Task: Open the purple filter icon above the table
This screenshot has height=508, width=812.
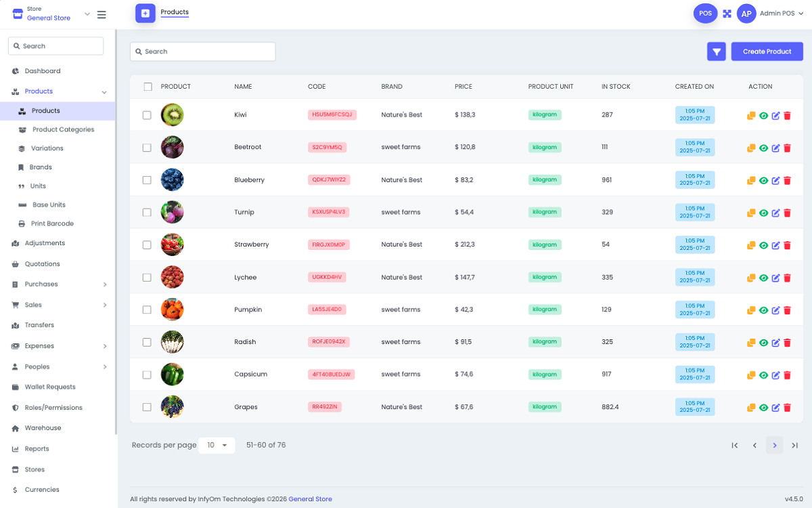Action: (716, 51)
